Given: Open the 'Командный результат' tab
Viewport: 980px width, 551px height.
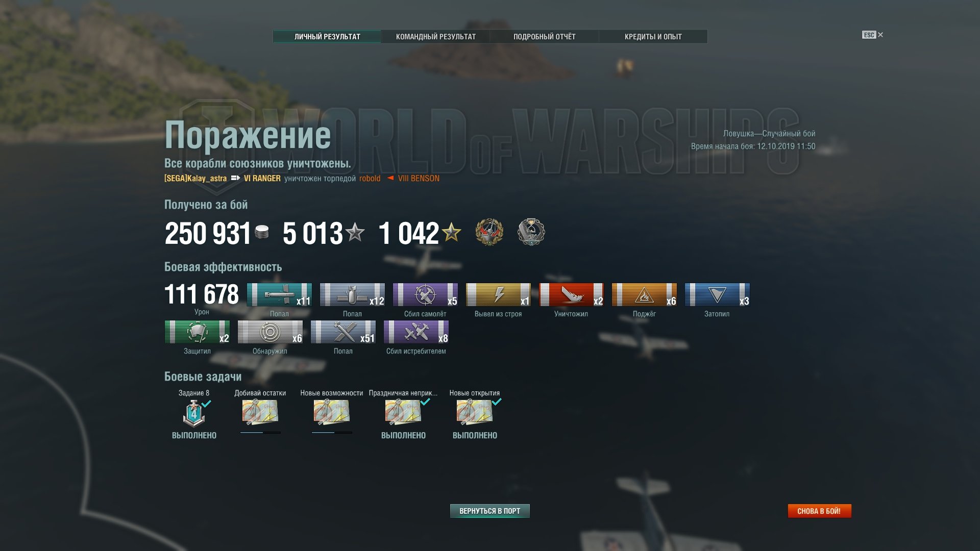Looking at the screenshot, I should pos(436,37).
